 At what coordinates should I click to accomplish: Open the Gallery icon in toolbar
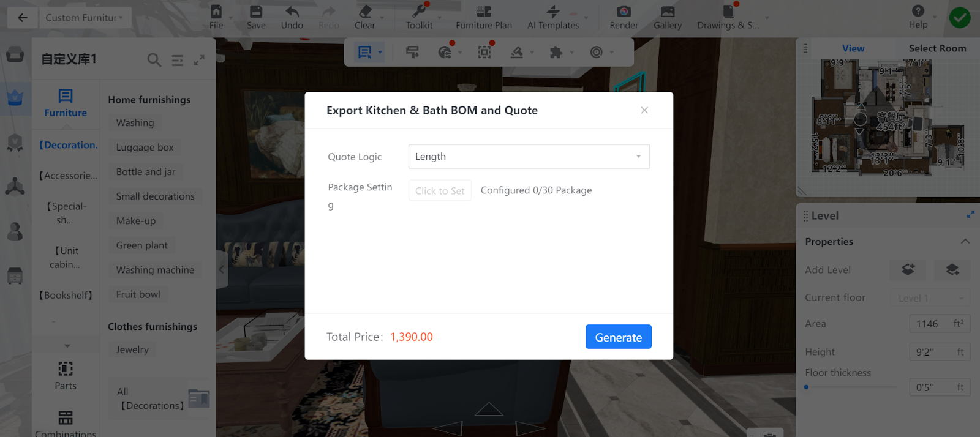[x=668, y=12]
